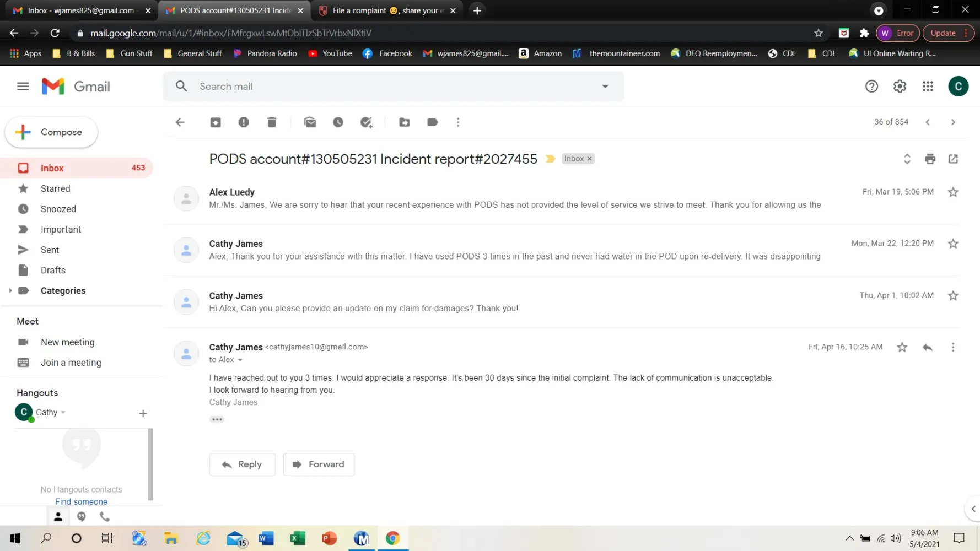
Task: Open the Sent folder
Action: point(50,250)
